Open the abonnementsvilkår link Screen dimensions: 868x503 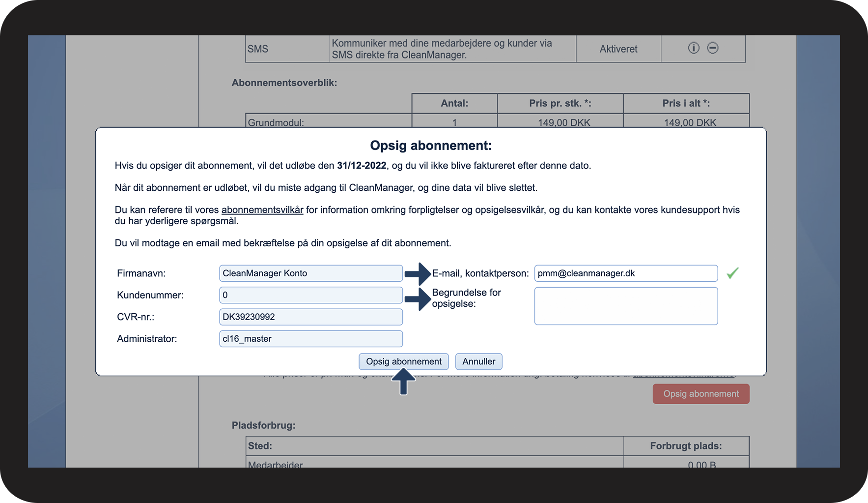coord(261,209)
